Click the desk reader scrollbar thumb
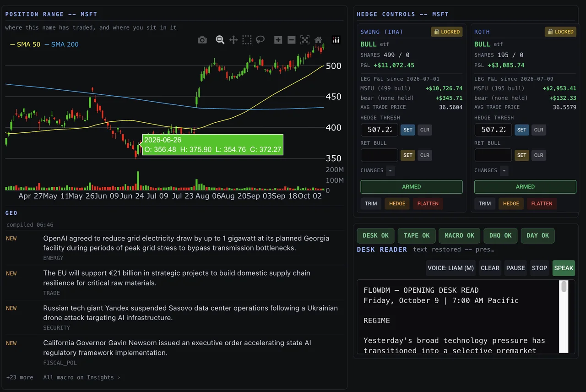 coord(564,287)
